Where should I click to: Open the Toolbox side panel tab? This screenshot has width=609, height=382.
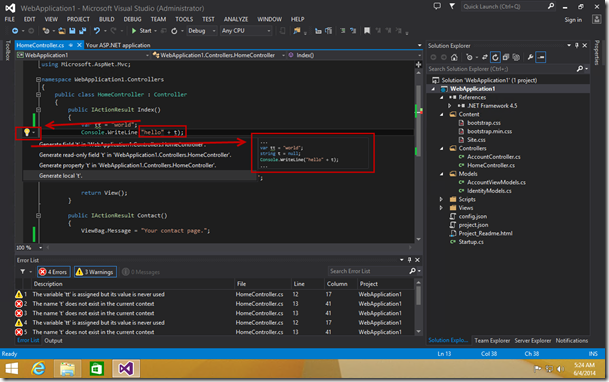click(x=8, y=50)
